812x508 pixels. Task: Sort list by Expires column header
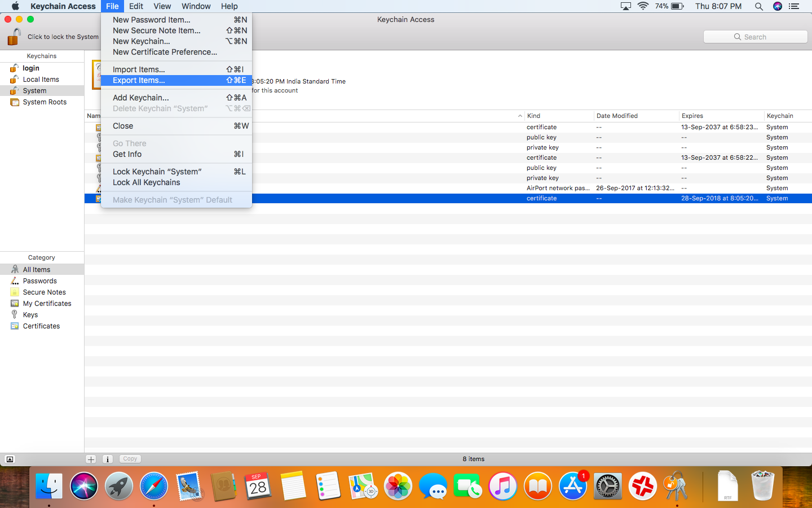point(721,116)
